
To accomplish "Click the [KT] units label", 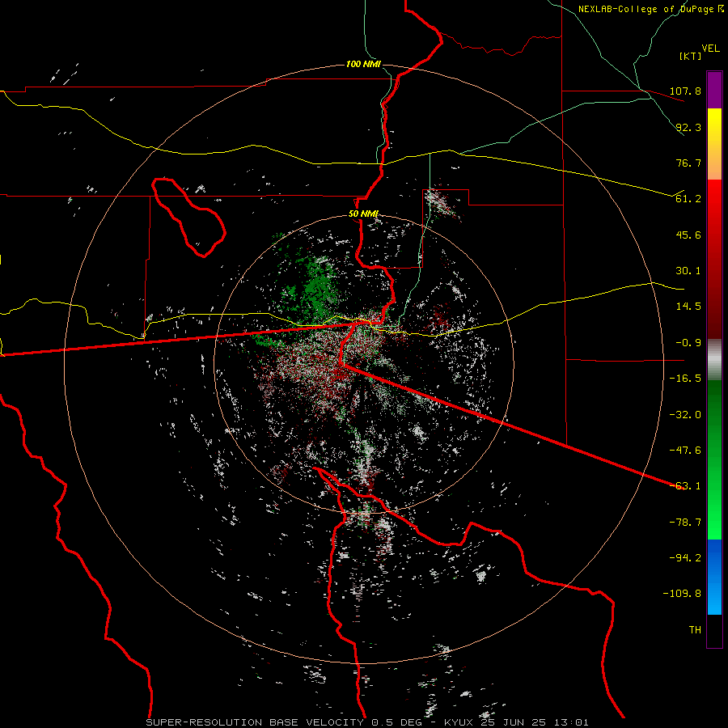I will 691,56.
